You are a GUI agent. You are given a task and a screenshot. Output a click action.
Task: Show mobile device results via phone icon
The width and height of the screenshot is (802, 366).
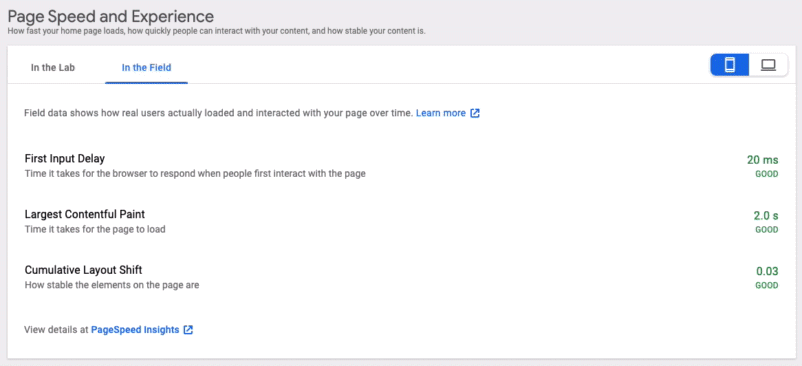[730, 65]
